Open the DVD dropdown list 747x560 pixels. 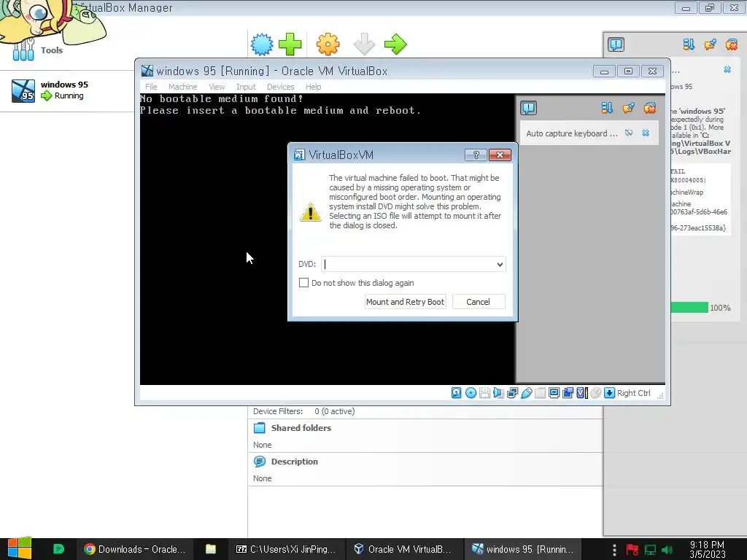[x=500, y=264]
